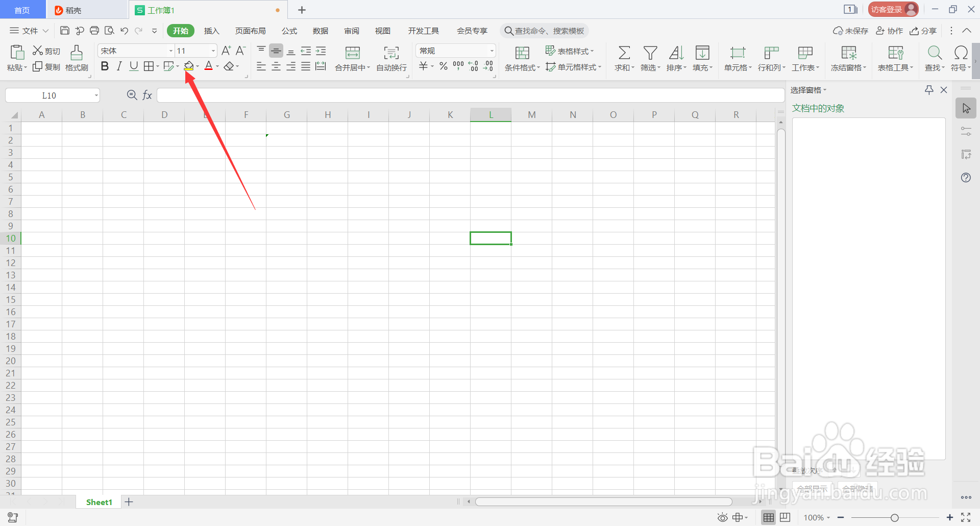
Task: Click the insert function fx icon
Action: pyautogui.click(x=148, y=95)
